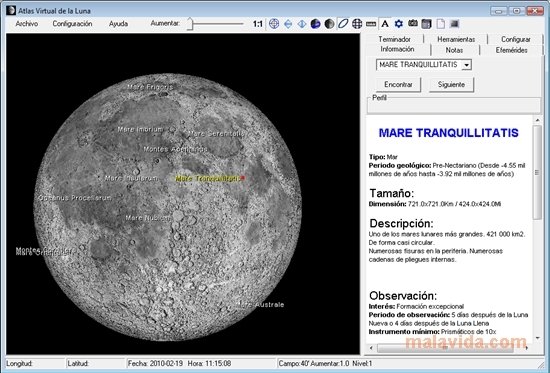Click inside the formation name search field
This screenshot has height=373, width=550.
[x=419, y=65]
